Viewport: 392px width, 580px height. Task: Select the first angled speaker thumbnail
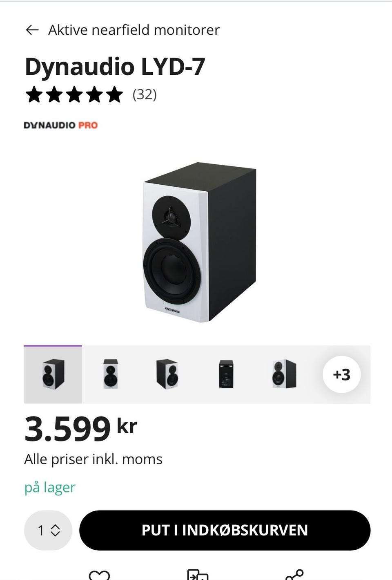(x=53, y=374)
